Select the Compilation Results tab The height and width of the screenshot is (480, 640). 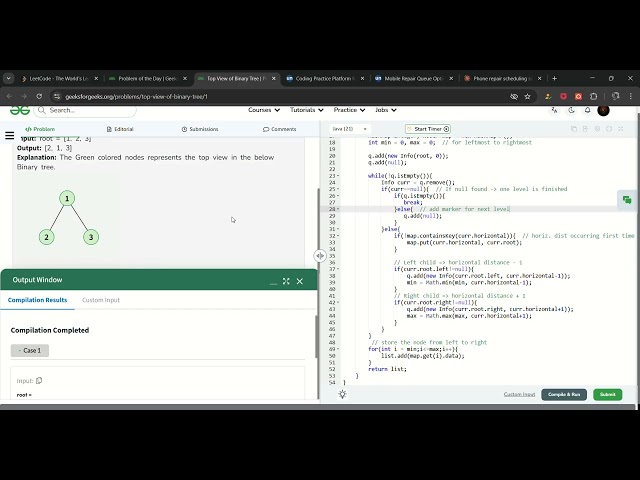[x=37, y=300]
